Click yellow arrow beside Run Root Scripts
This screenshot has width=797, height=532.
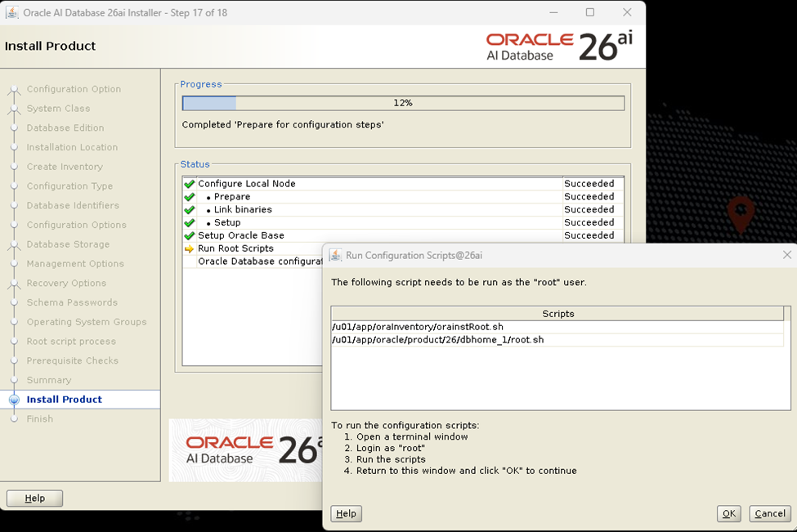(x=189, y=248)
